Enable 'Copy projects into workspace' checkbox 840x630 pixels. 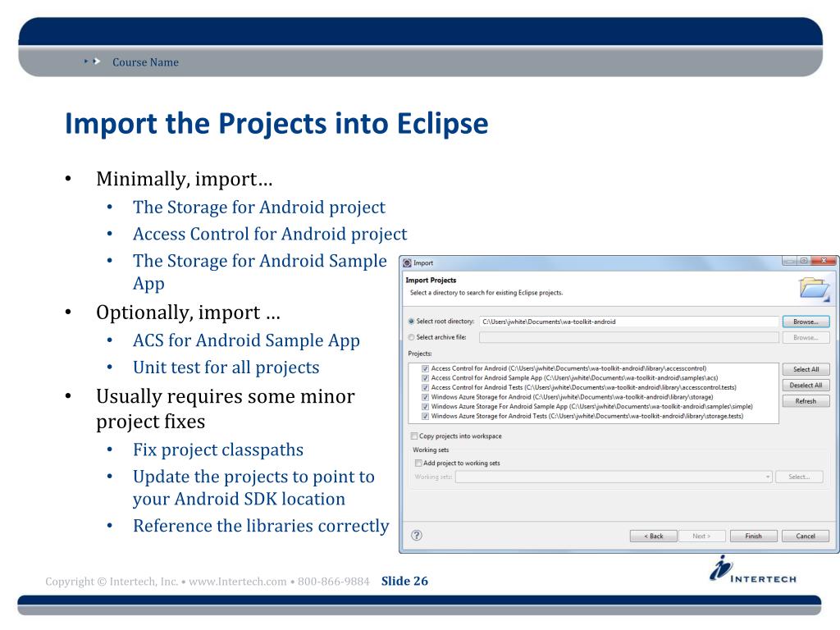(414, 436)
